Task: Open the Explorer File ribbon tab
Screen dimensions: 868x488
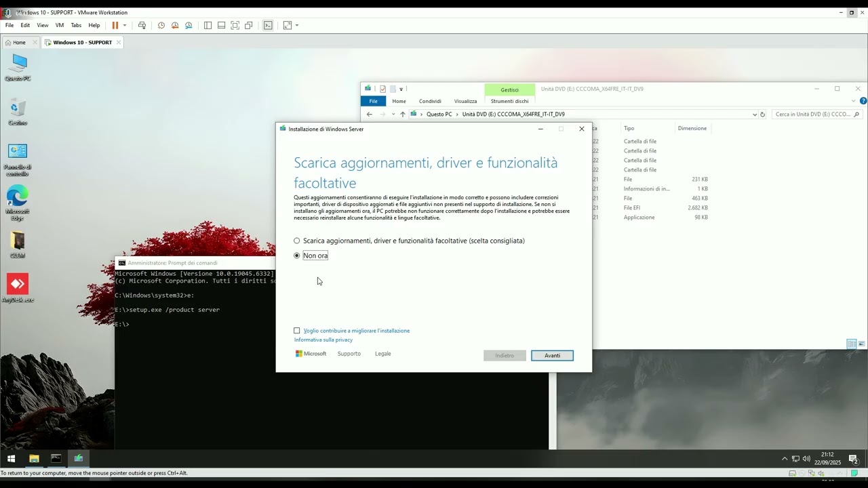Action: pyautogui.click(x=373, y=101)
